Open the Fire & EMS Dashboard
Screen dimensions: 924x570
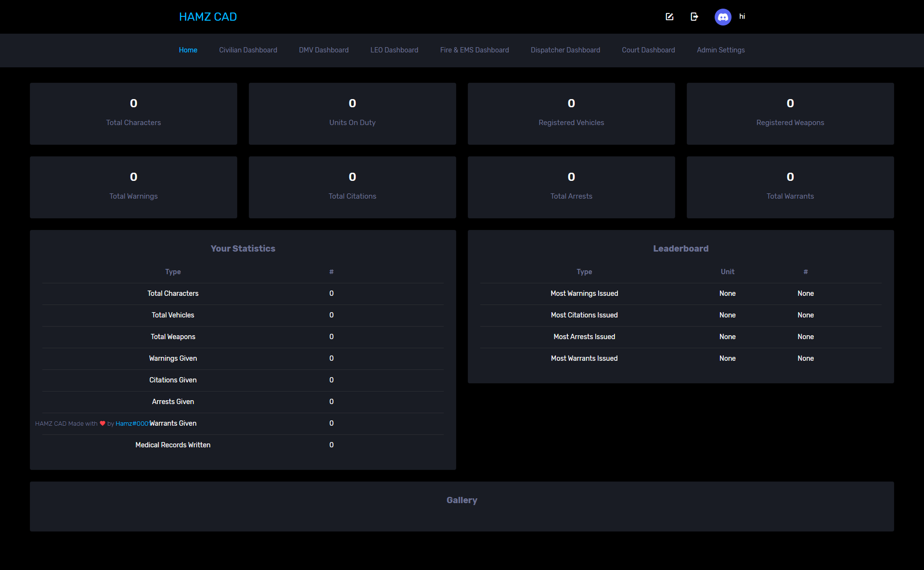[x=475, y=50]
